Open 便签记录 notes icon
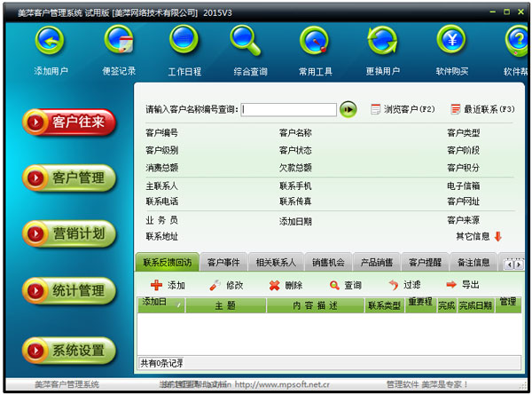 [119, 41]
